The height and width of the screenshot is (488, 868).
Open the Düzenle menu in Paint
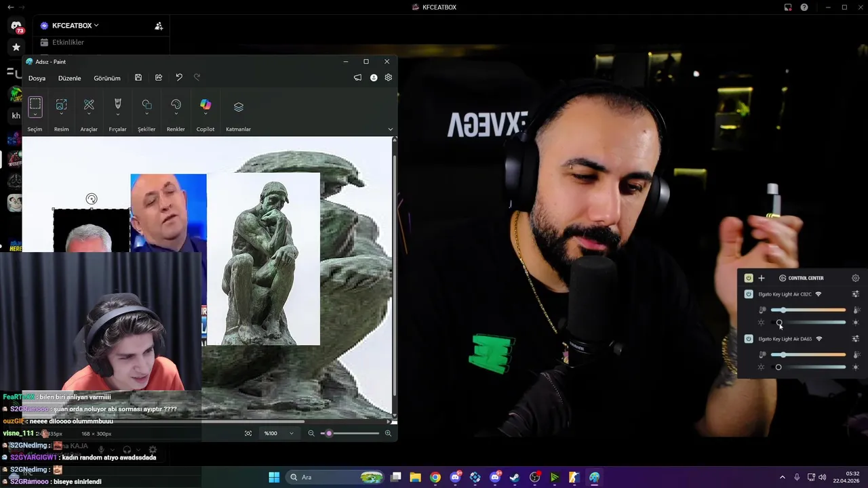coord(69,78)
